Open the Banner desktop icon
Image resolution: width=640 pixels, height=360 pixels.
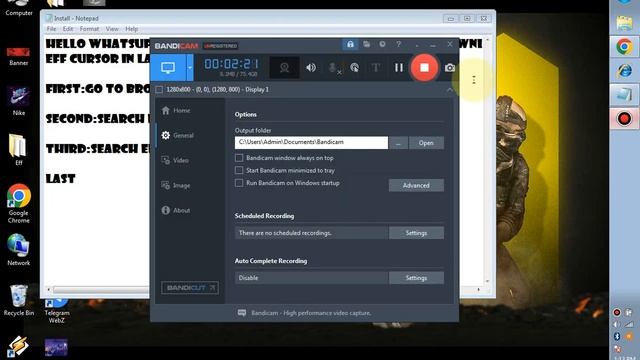18,56
